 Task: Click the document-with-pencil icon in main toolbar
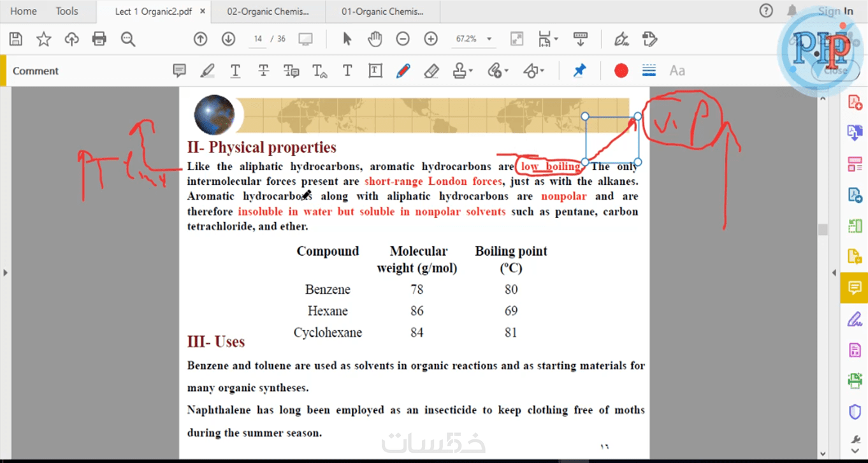[x=649, y=39]
